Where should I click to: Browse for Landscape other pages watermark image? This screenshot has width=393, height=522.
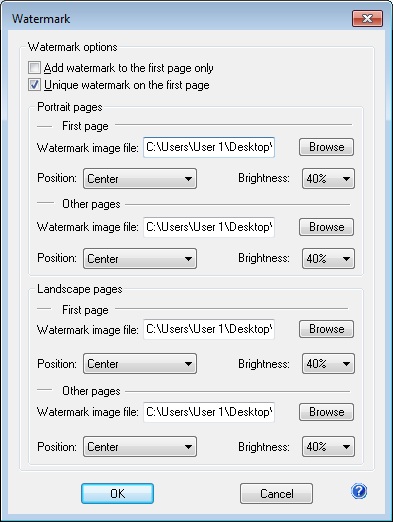click(x=326, y=412)
